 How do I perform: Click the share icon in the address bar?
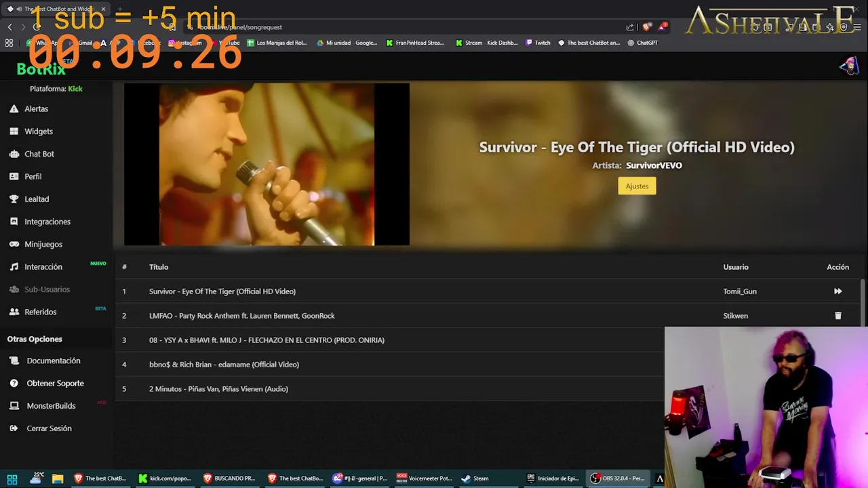click(x=630, y=27)
